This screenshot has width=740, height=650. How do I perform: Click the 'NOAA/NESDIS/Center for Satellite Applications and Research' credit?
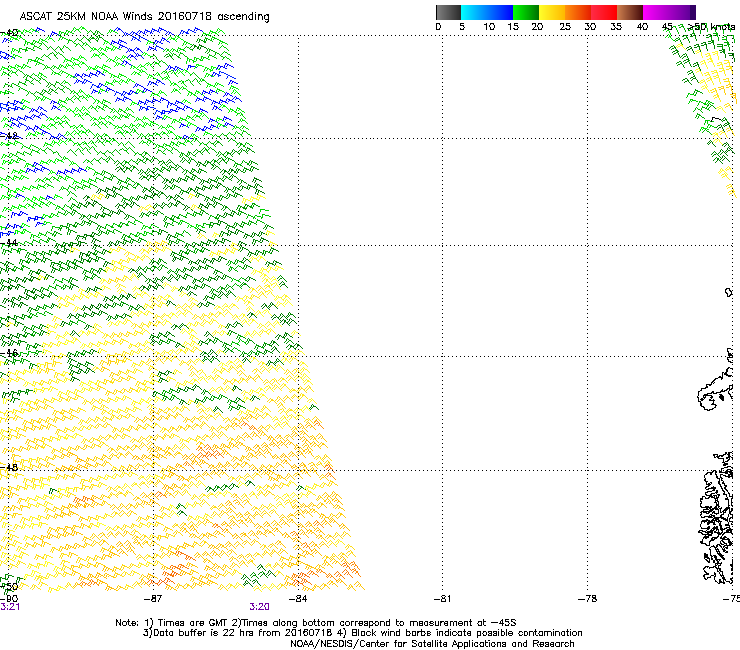pos(432,644)
